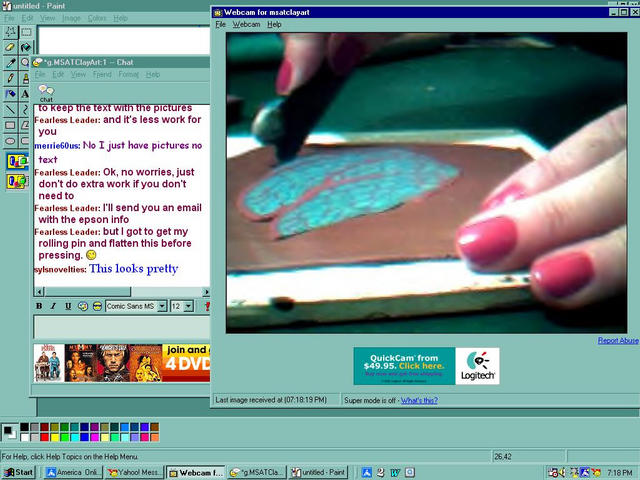Click the 'Last image received' status text
640x480 pixels.
click(271, 400)
